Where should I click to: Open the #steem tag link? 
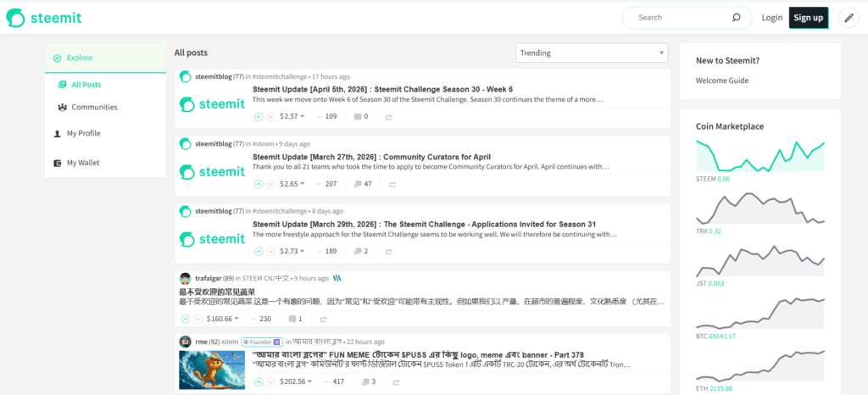[263, 144]
